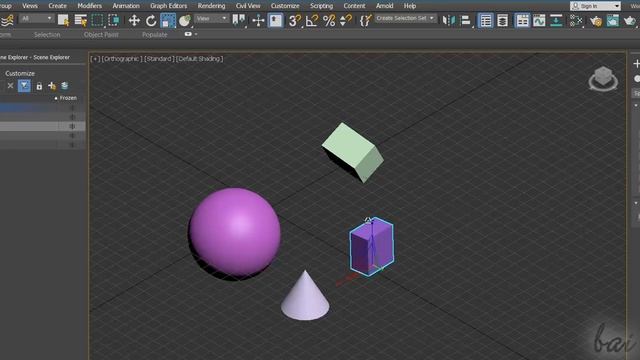Viewport: 640px width, 360px height.
Task: Open the Views menu
Action: point(30,6)
